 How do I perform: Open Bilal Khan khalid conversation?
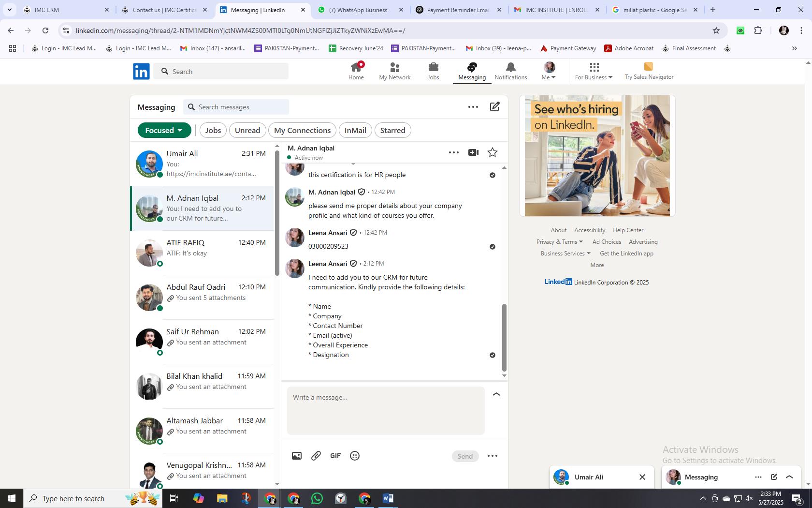(202, 387)
